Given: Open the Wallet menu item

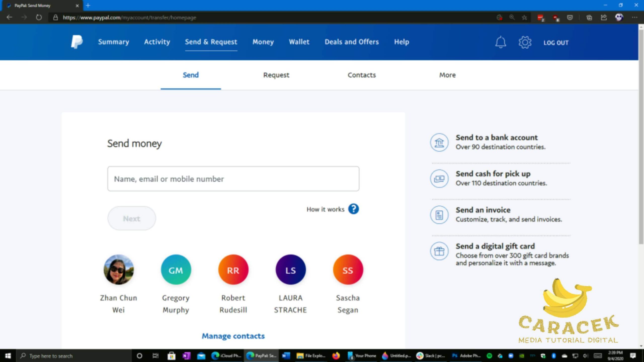Looking at the screenshot, I should pos(299,42).
